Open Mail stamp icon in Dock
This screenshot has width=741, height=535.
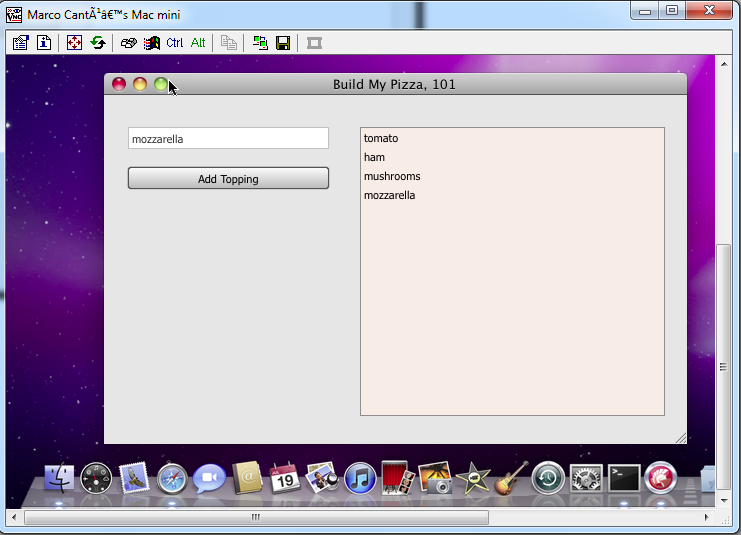[x=134, y=478]
